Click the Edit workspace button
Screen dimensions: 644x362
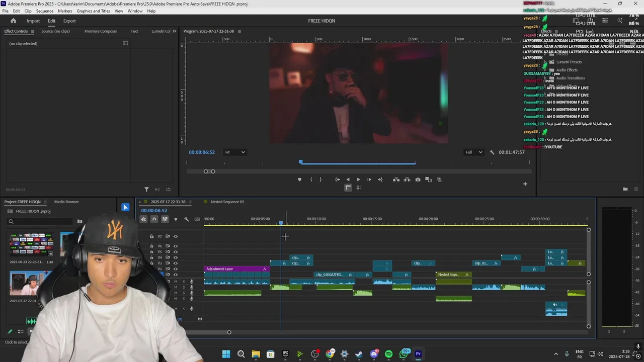point(51,21)
